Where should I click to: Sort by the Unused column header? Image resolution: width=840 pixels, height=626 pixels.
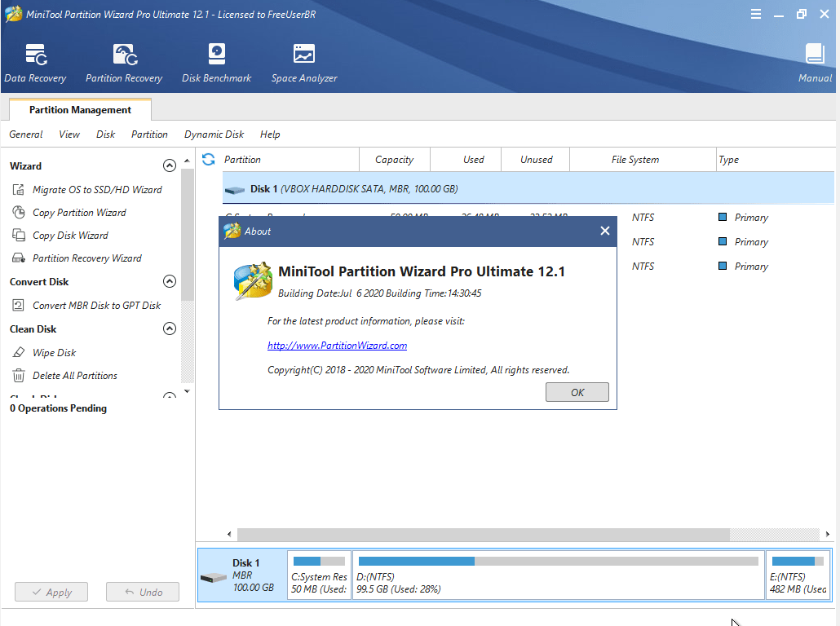click(536, 160)
